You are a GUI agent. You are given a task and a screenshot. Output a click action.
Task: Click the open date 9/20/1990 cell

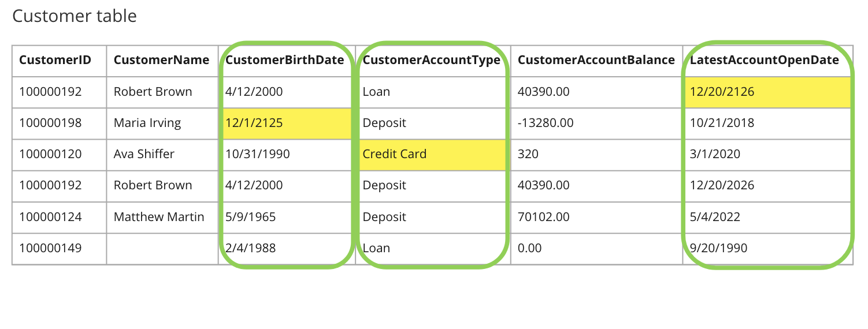[x=718, y=248]
